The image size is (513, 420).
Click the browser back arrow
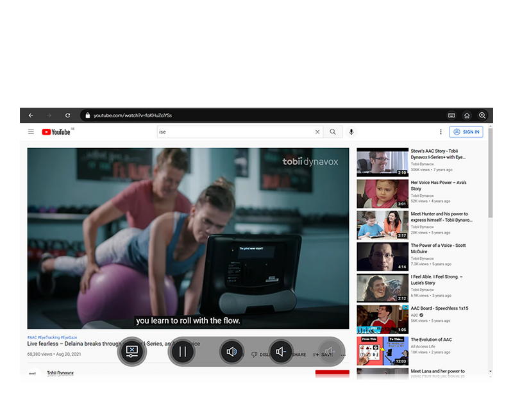click(31, 115)
